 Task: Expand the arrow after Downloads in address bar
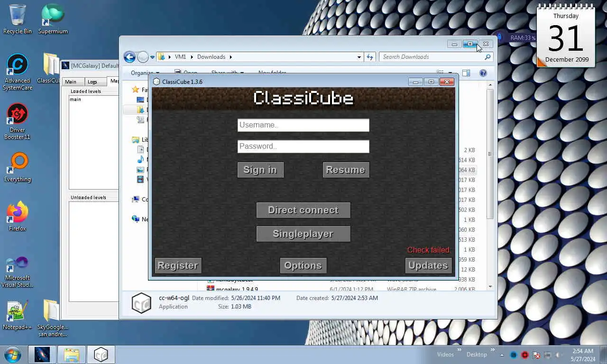pos(230,57)
